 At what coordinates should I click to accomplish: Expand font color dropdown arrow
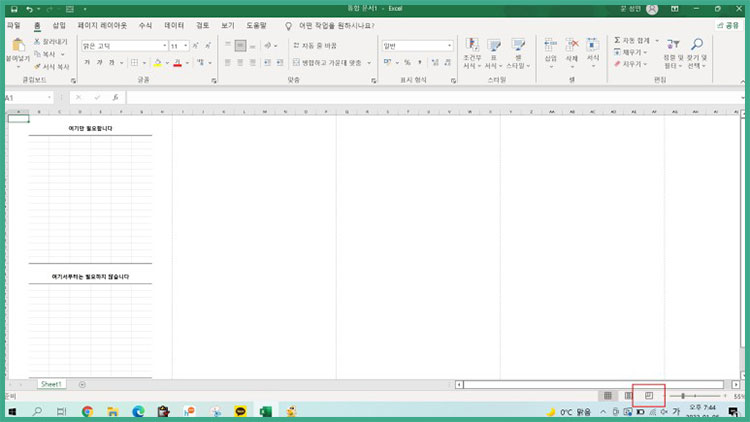click(187, 63)
